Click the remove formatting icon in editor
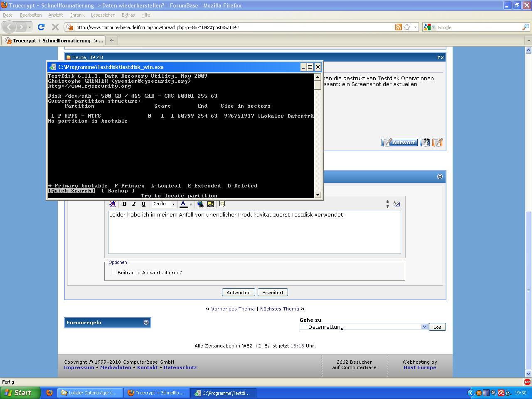 113,204
